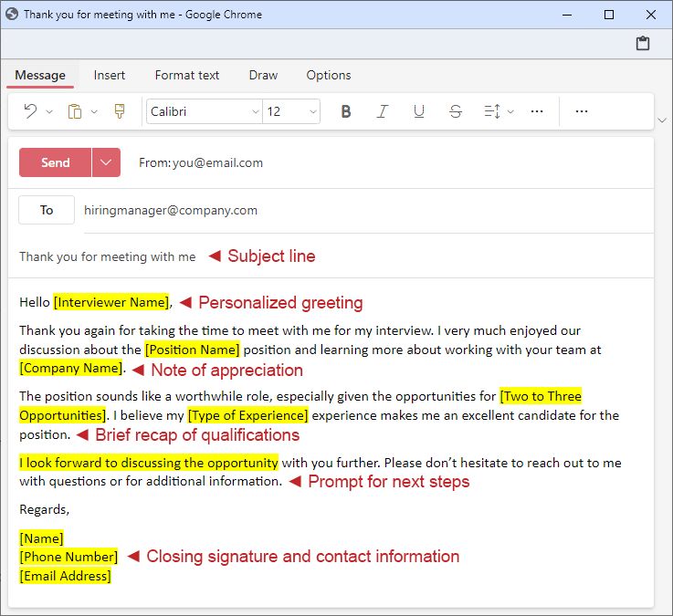The height and width of the screenshot is (616, 673).
Task: Toggle Strikethrough formatting
Action: coord(456,111)
